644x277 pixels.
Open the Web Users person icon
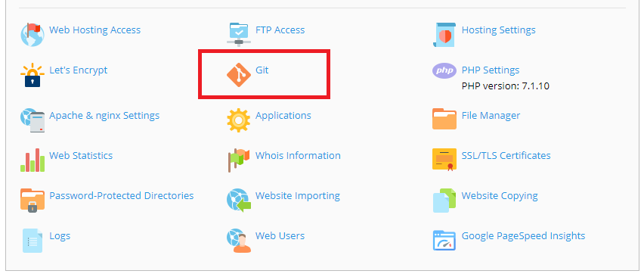(239, 241)
